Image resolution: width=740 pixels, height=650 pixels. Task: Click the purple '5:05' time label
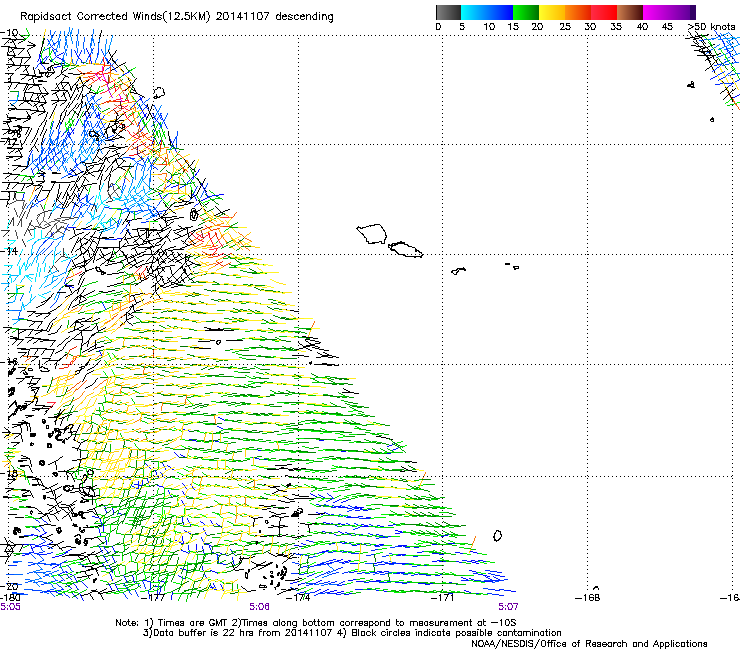coord(10,607)
